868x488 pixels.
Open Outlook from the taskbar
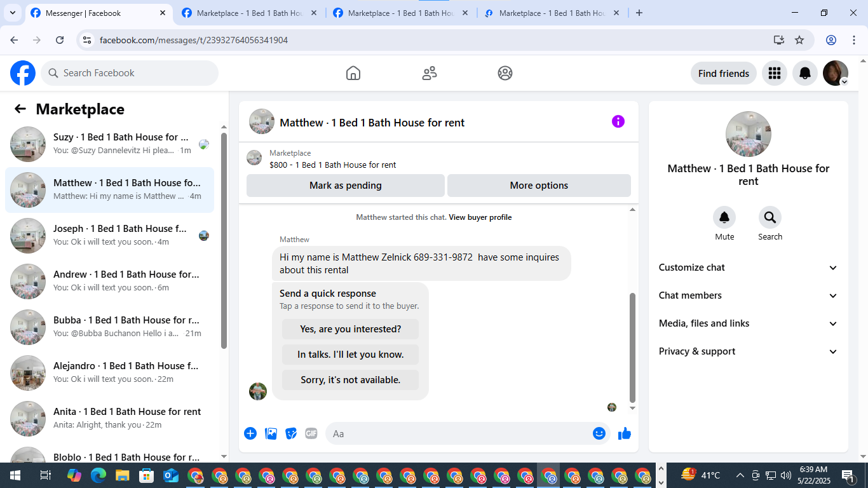tap(171, 475)
